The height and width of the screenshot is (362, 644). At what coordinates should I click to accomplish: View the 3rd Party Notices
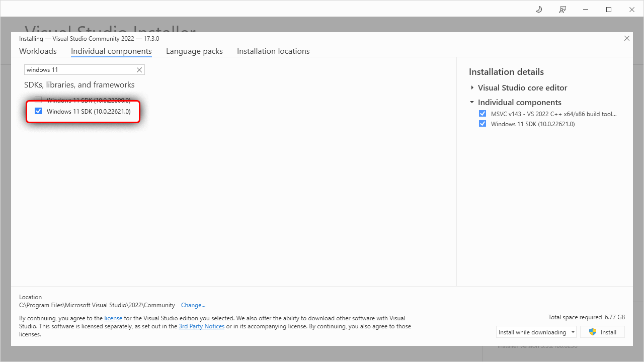tap(201, 326)
